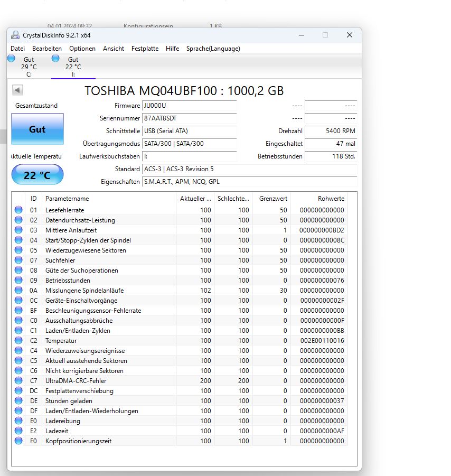Click the Rohwerte column header
Viewport: 451px width, 476px height.
318,199
